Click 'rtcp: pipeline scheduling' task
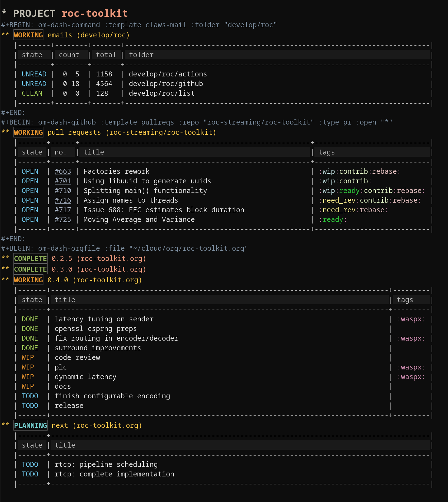This screenshot has height=502, width=448. 106,465
